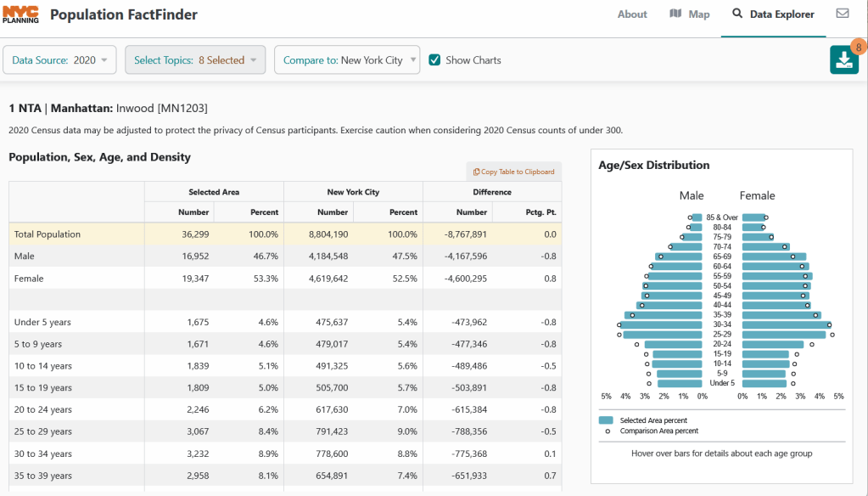
Task: Expand the Select Topics dropdown
Action: coord(194,60)
